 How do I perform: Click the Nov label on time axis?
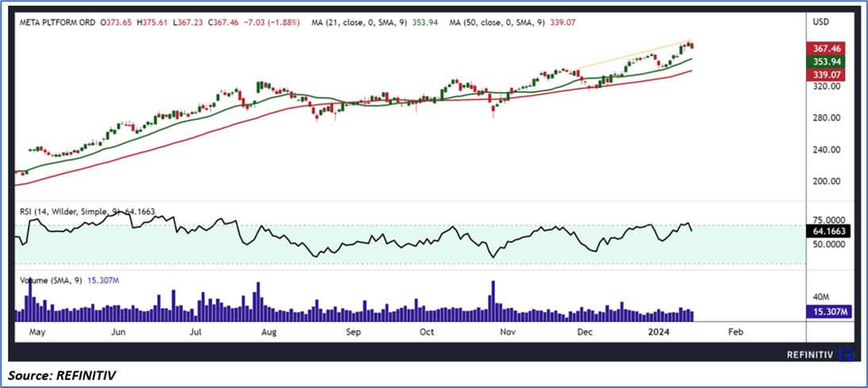tap(508, 332)
